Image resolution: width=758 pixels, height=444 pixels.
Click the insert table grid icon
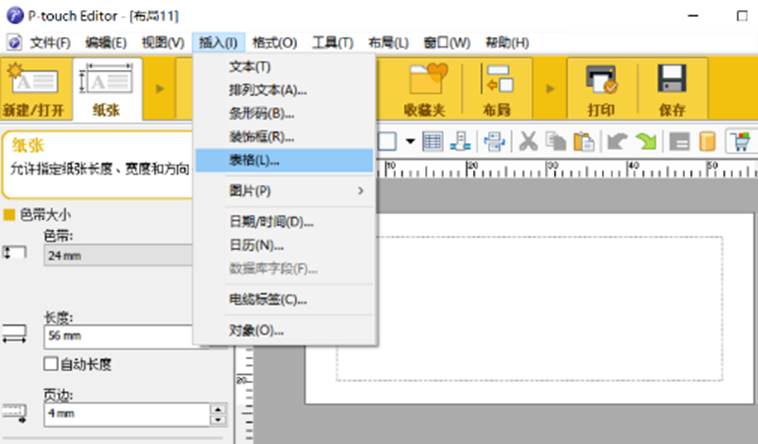click(x=432, y=142)
